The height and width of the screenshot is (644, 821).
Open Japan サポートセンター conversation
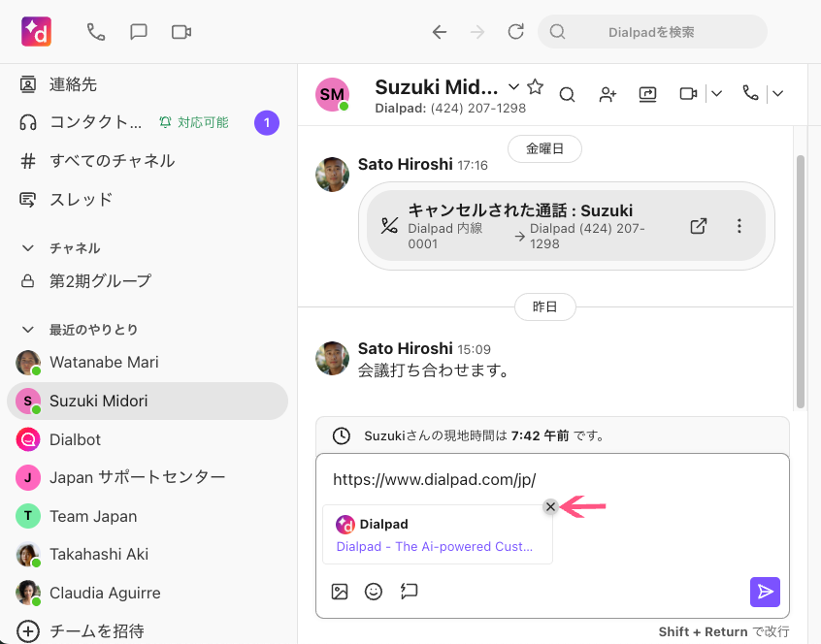point(137,477)
